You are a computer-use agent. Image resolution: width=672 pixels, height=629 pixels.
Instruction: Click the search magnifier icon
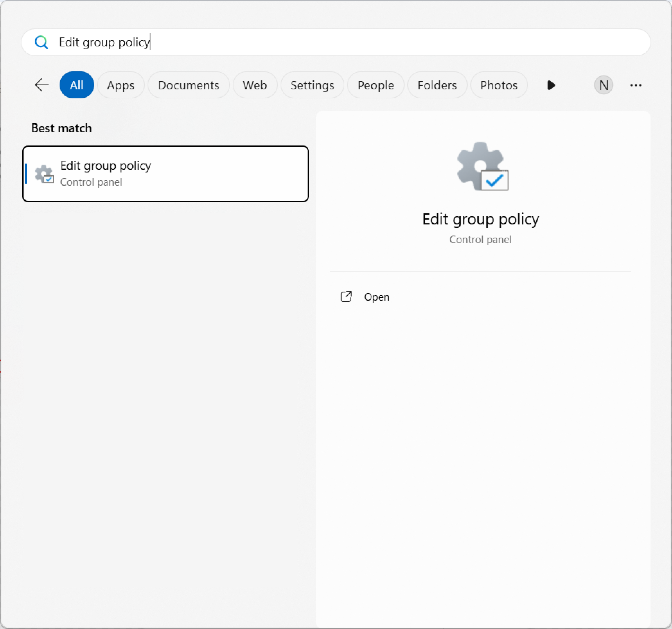(41, 42)
